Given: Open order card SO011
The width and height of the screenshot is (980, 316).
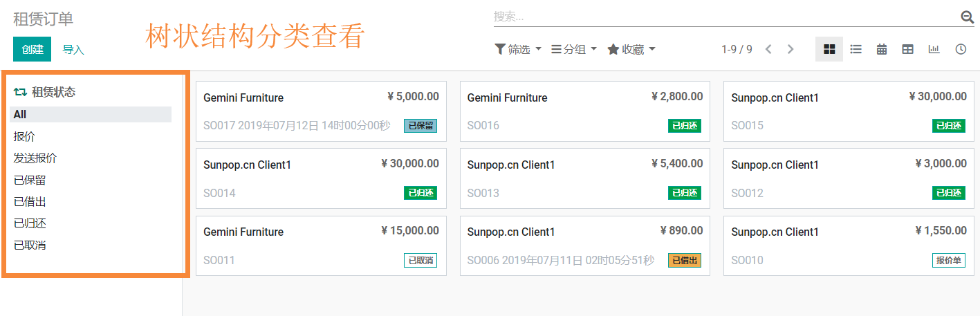Looking at the screenshot, I should pos(321,245).
